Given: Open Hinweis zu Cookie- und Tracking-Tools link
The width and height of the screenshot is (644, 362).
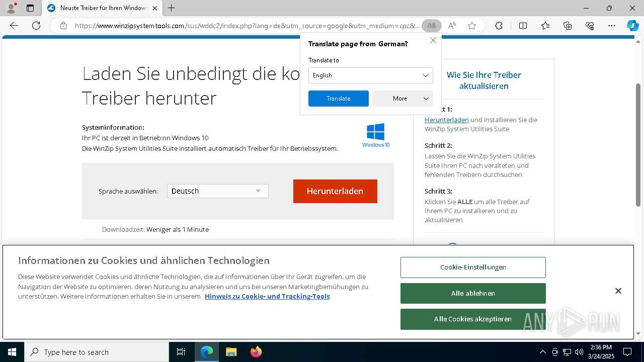Looking at the screenshot, I should tap(267, 296).
